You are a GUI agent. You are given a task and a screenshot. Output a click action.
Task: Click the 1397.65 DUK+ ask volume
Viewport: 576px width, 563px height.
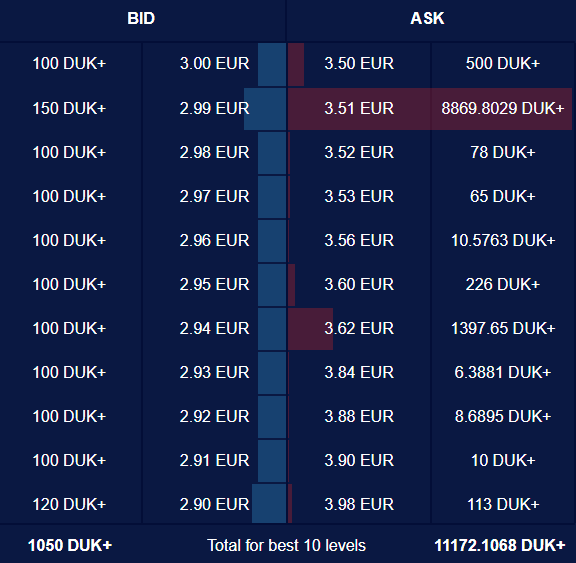[503, 328]
